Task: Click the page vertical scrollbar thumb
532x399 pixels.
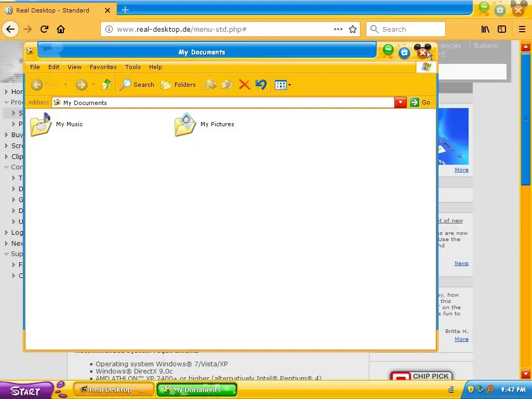Action: (526, 119)
